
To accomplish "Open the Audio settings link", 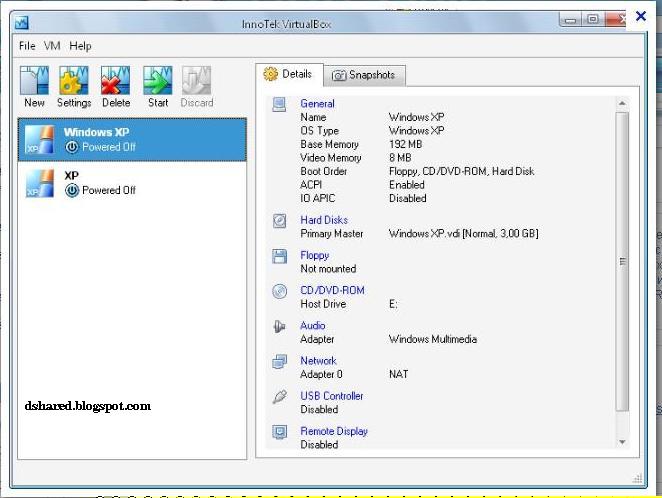I will tap(313, 325).
